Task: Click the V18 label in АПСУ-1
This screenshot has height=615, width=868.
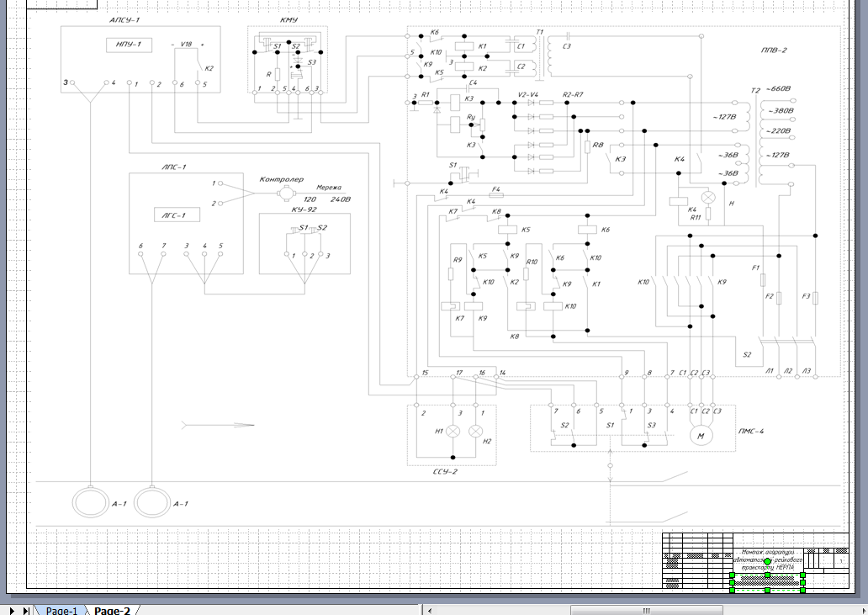Action: 186,45
